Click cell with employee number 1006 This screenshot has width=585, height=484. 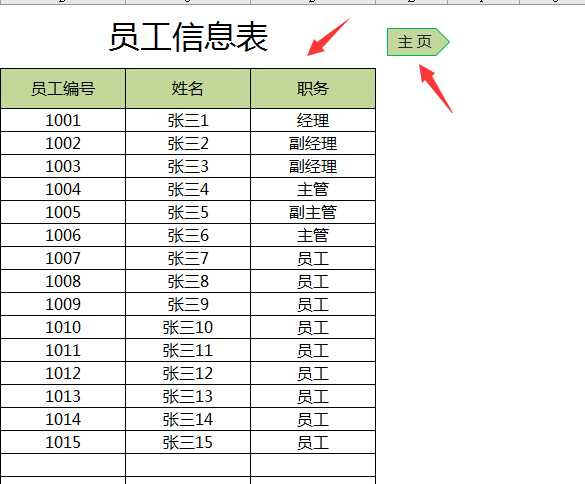click(x=63, y=235)
